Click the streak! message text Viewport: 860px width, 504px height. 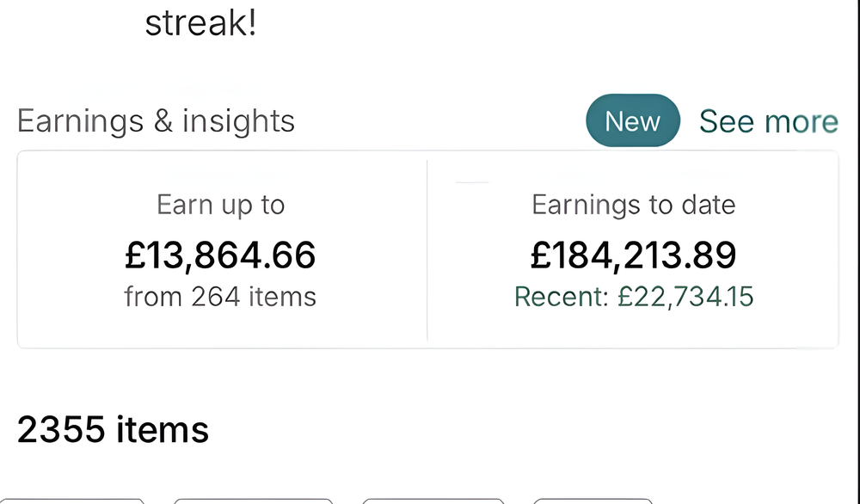(200, 23)
